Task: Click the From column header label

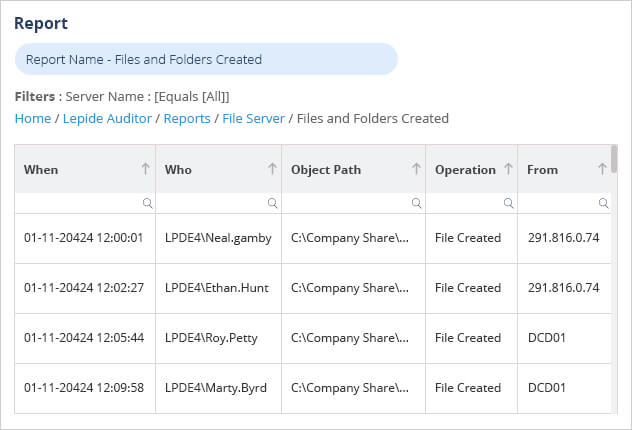Action: click(542, 170)
